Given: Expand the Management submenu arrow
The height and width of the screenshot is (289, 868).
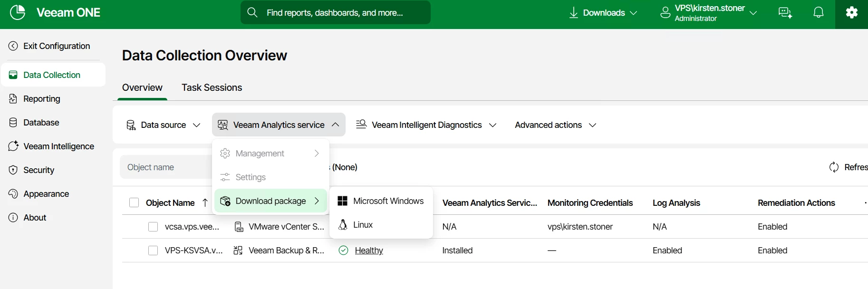Looking at the screenshot, I should click(x=317, y=154).
